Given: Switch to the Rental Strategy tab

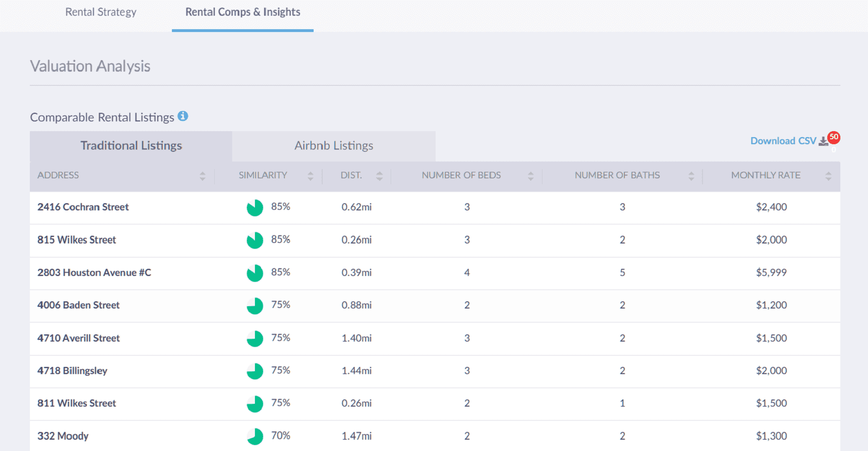Looking at the screenshot, I should [x=101, y=12].
